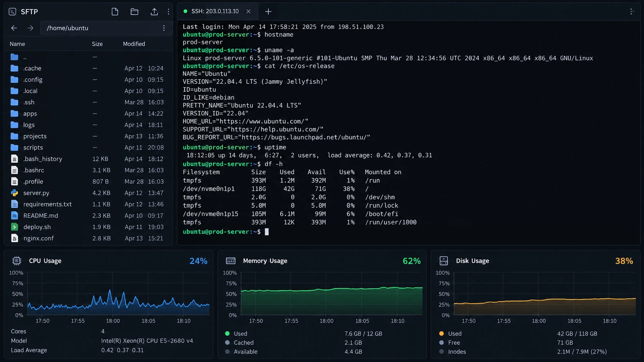Create a new folder in SFTP panel
644x362 pixels.
[134, 12]
